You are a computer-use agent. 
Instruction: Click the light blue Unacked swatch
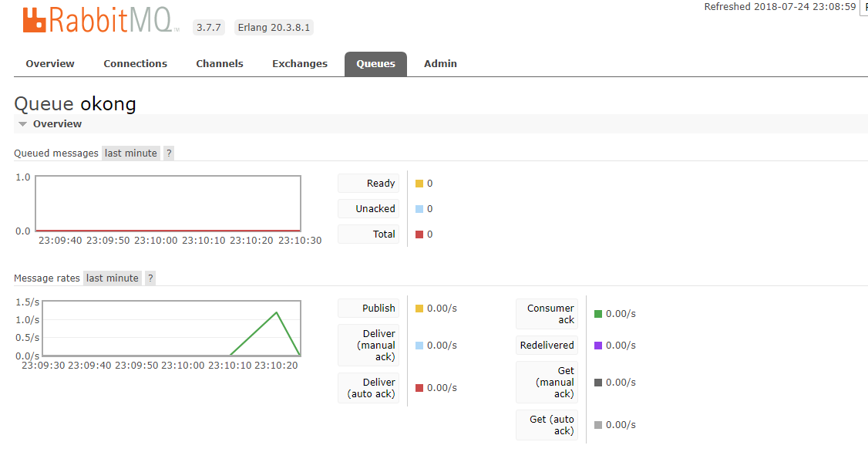pyautogui.click(x=419, y=209)
